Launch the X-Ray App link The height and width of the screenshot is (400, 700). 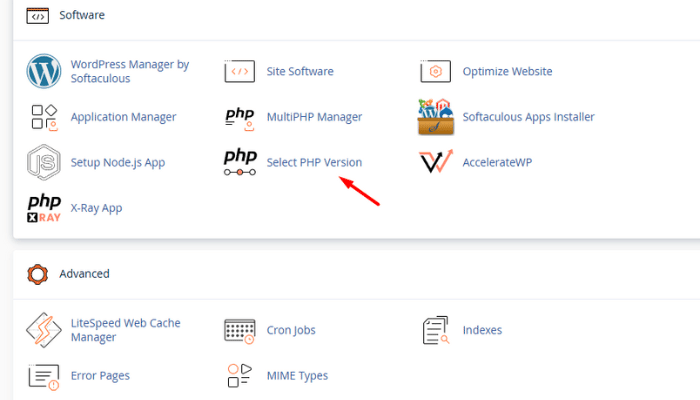tap(96, 208)
